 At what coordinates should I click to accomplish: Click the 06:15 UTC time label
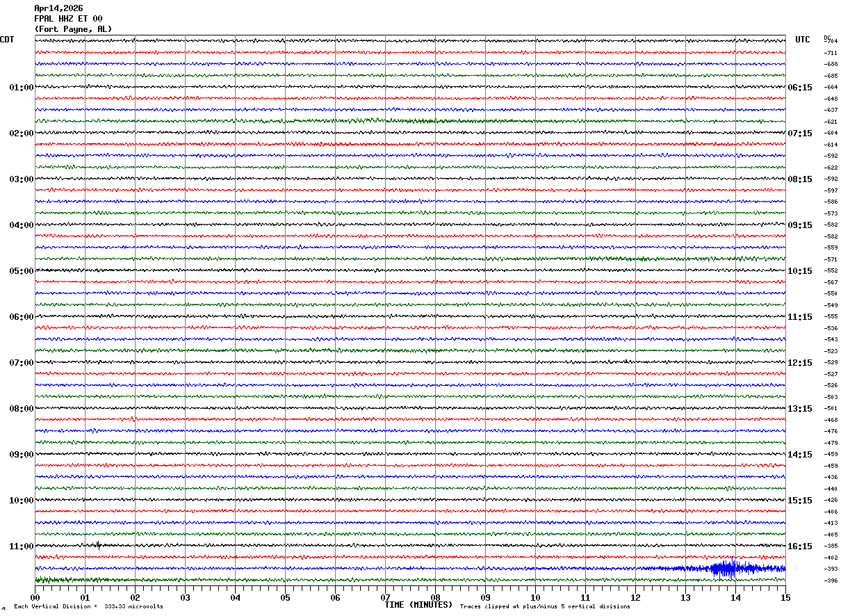(800, 88)
